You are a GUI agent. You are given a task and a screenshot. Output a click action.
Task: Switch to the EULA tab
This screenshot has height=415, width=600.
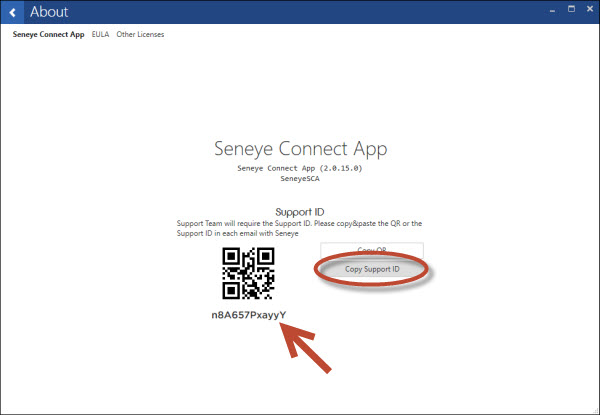(x=100, y=34)
